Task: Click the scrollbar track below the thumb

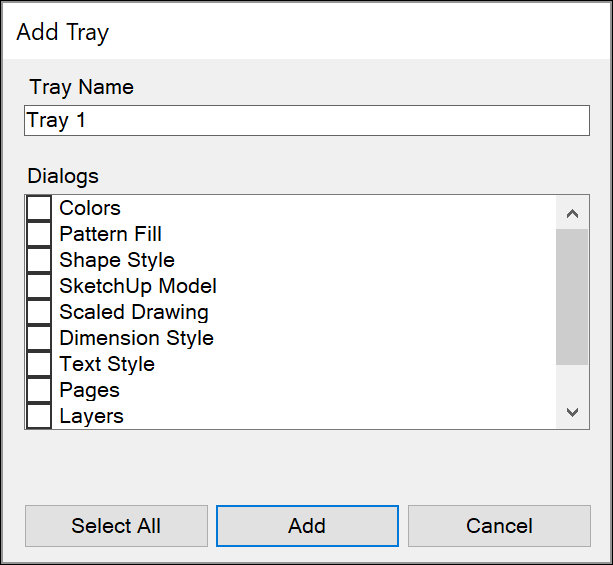Action: pos(572,382)
